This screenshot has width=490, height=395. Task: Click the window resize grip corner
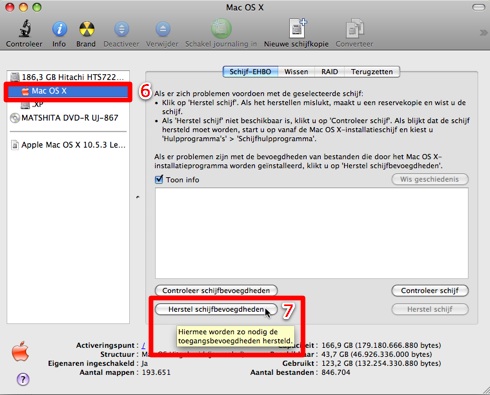[486, 391]
